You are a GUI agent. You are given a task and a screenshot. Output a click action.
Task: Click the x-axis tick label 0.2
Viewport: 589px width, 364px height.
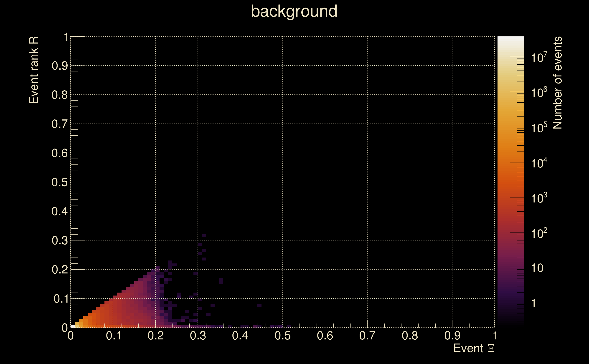click(x=155, y=336)
